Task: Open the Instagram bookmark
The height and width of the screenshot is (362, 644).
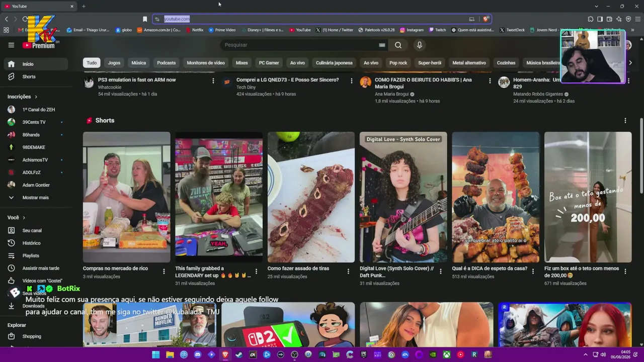Action: [412, 30]
